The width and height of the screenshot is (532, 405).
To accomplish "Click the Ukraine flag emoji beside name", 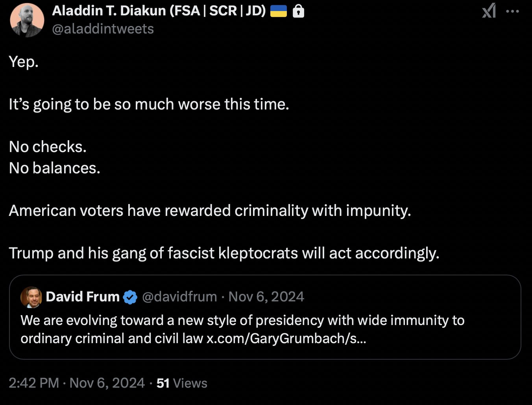I will tap(279, 11).
